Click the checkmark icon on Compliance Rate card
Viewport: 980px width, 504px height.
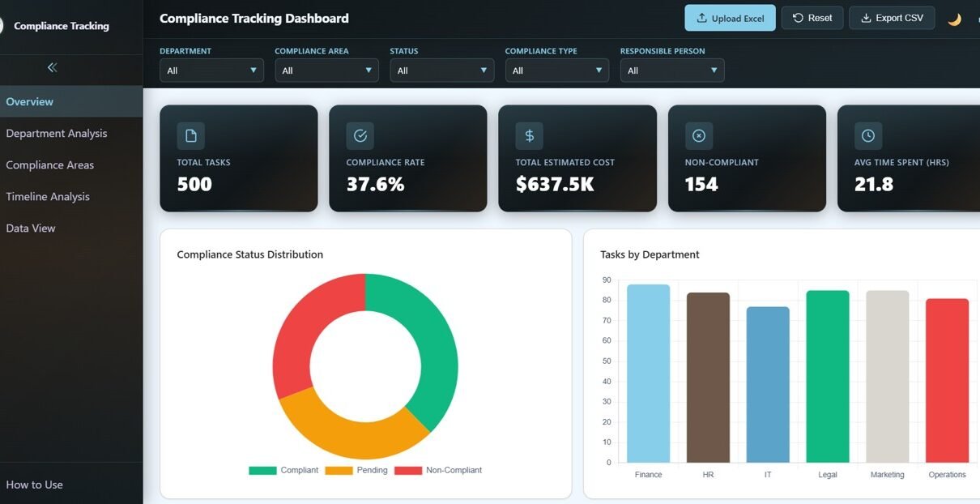pyautogui.click(x=360, y=136)
